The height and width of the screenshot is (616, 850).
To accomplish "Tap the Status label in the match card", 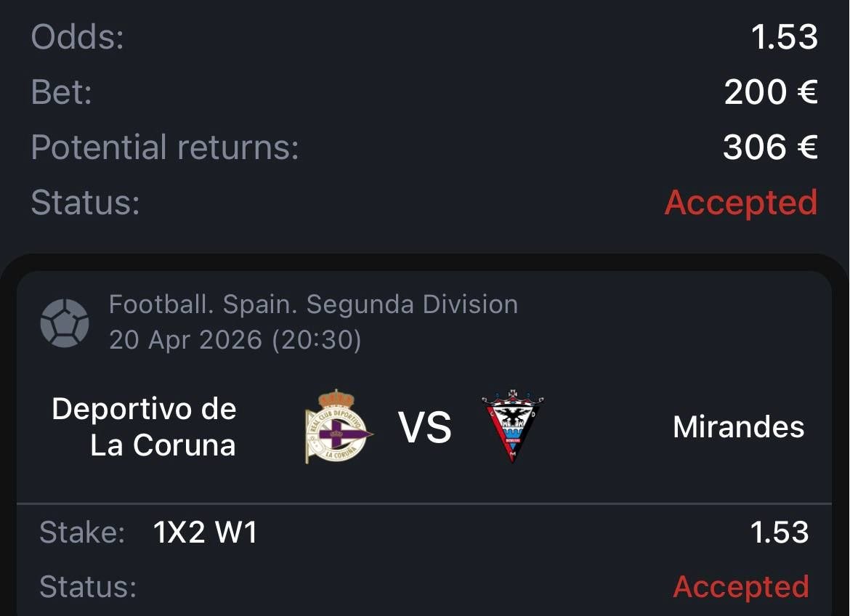I will (88, 586).
